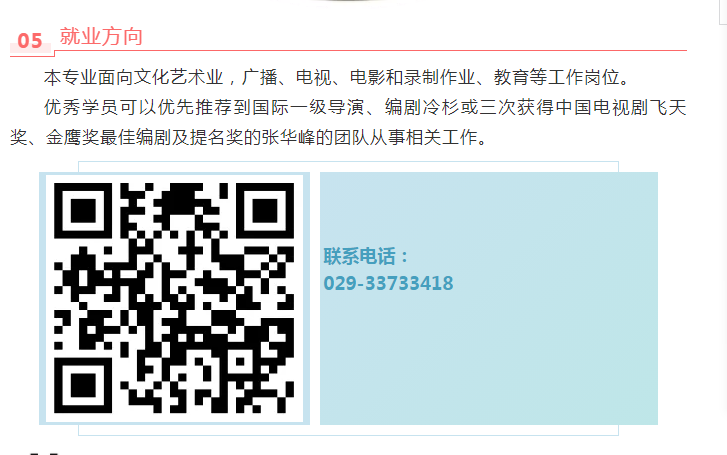Click the partially visible image at top
727x455 pixels.
[343, 1]
